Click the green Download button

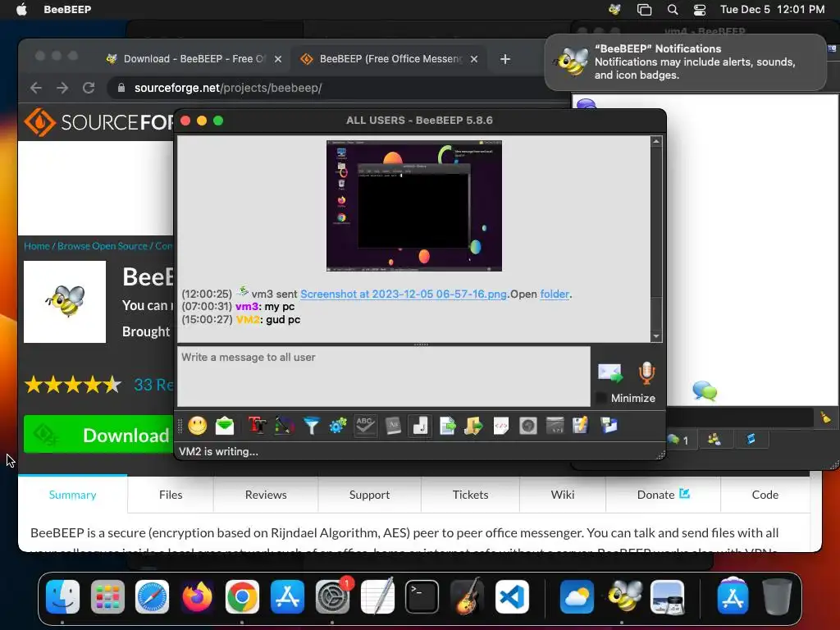98,435
